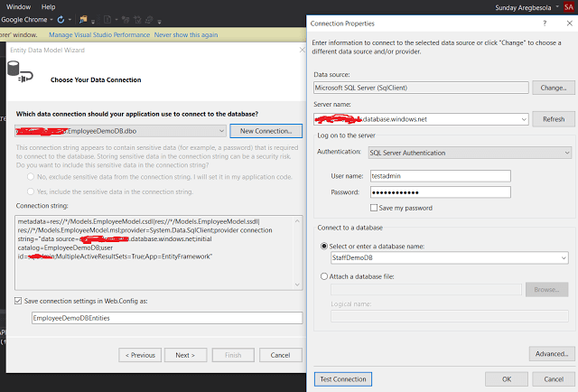The image size is (578, 392).
Task: Click the Browse button for database file
Action: [546, 289]
